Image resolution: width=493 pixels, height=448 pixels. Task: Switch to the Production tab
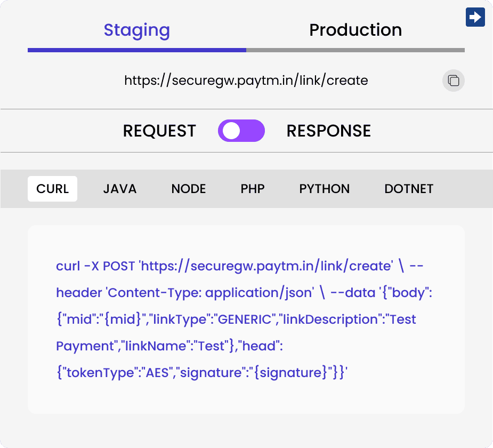point(355,30)
